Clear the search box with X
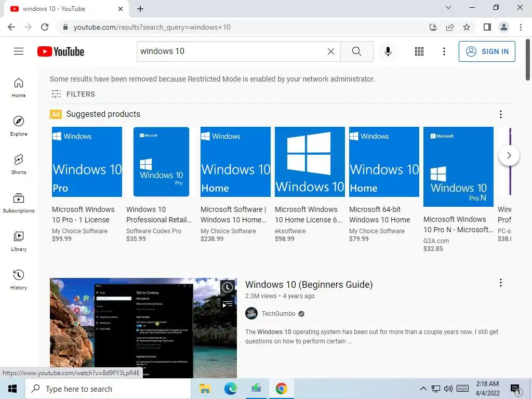Viewport: 532px width, 399px height. click(331, 51)
